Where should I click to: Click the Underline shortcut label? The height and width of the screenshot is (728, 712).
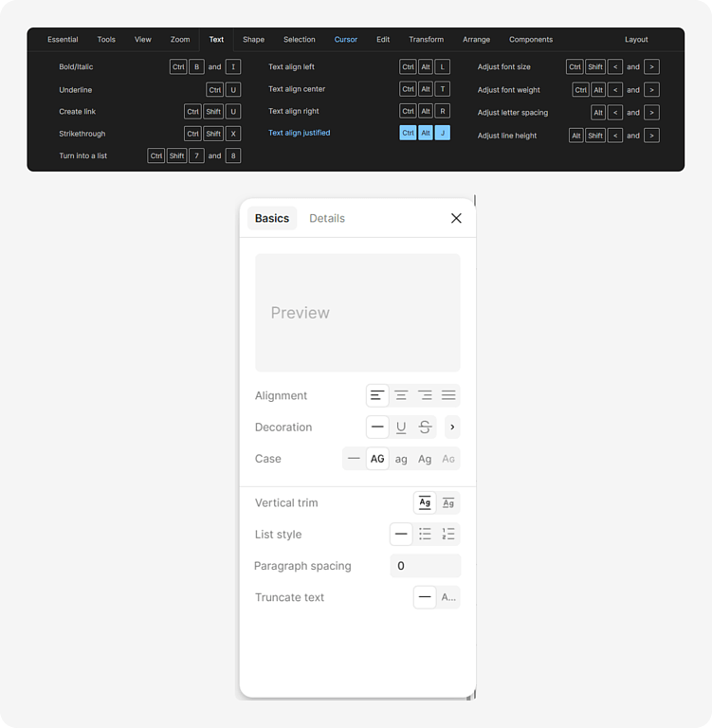(76, 90)
